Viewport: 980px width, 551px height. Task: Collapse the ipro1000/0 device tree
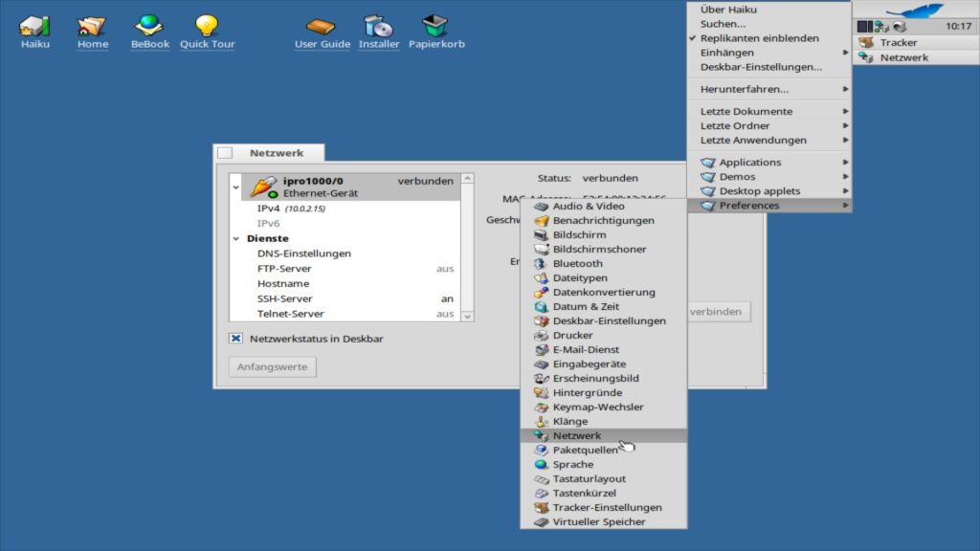click(x=235, y=187)
